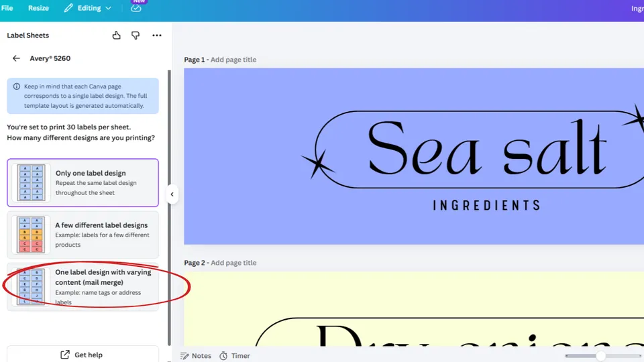Viewport: 644px width, 362px height.
Task: Adjust the zoom slider handle
Action: click(x=600, y=356)
